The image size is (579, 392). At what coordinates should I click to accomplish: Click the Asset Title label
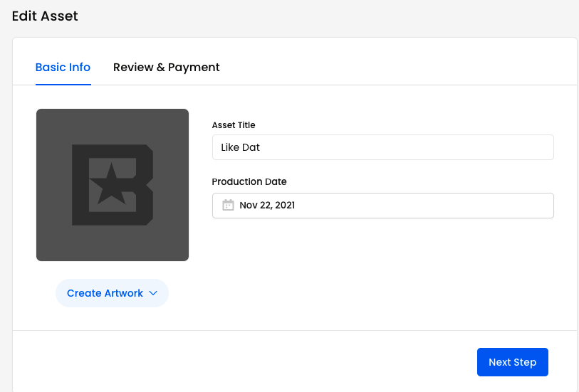234,125
